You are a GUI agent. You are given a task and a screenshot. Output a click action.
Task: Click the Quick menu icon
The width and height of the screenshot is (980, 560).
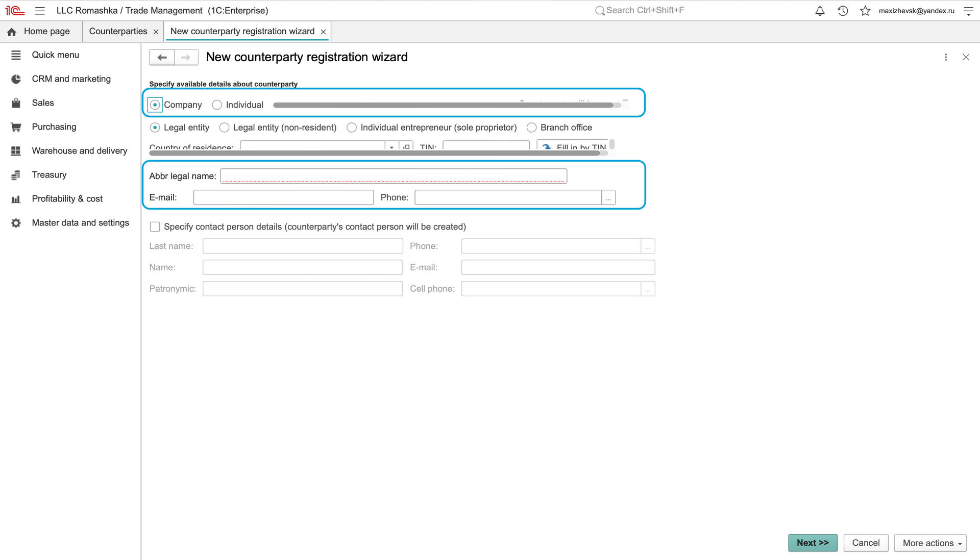coord(16,55)
